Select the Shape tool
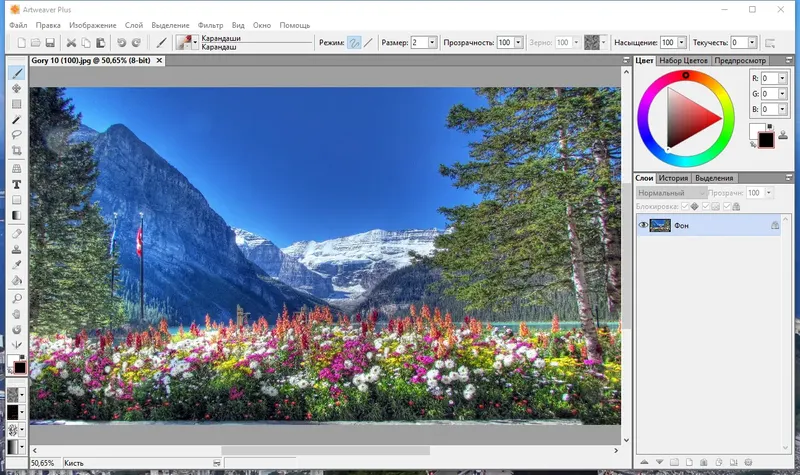 (x=17, y=200)
